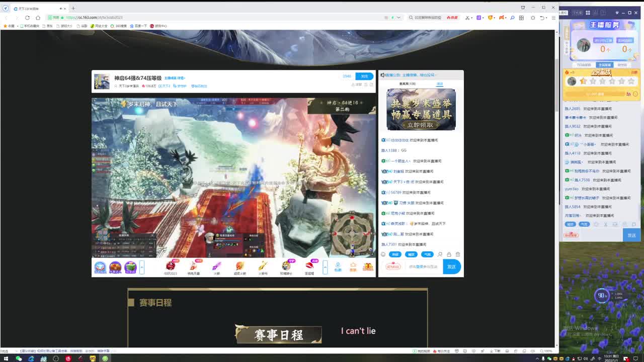Open the 游戏中心 bookmark
644x362 pixels.
click(158, 26)
